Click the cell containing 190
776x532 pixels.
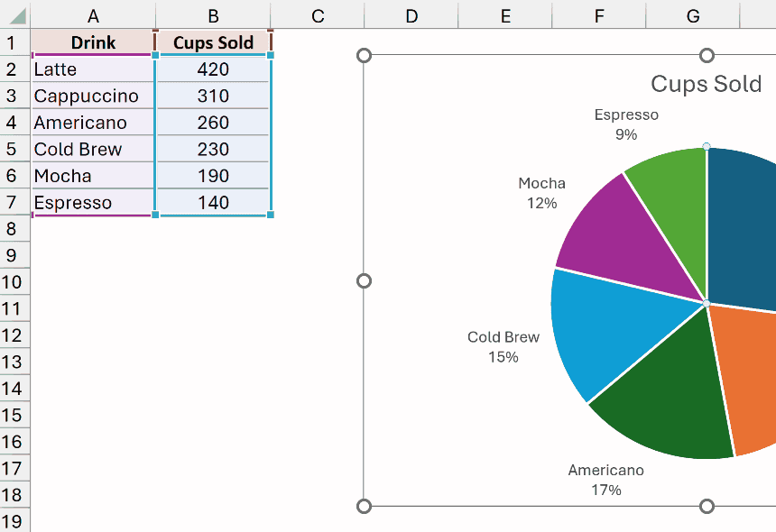pyautogui.click(x=213, y=176)
